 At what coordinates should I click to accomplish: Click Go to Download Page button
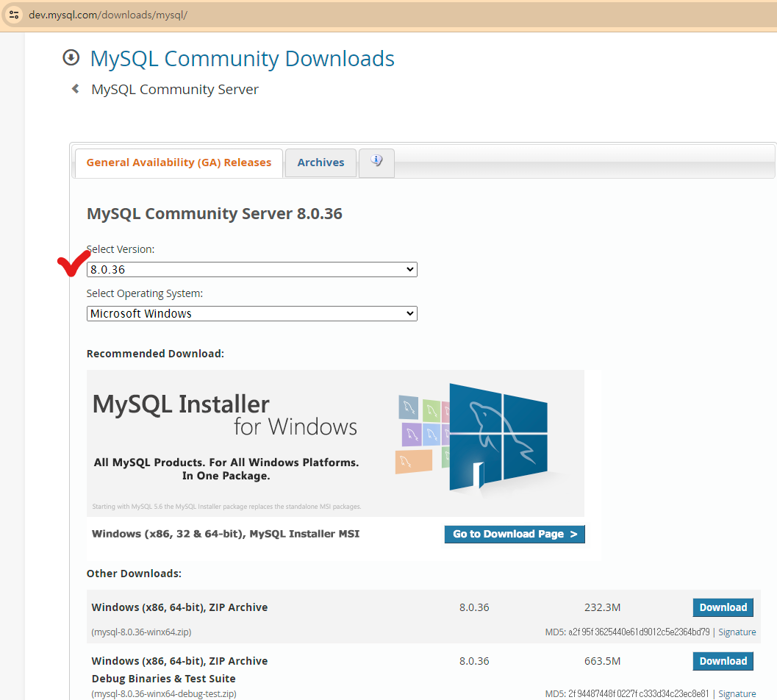pos(515,534)
